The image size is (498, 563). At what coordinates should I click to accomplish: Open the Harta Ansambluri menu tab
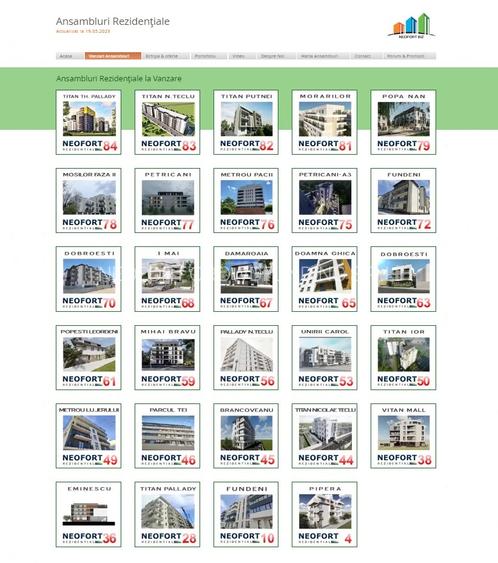pos(322,56)
